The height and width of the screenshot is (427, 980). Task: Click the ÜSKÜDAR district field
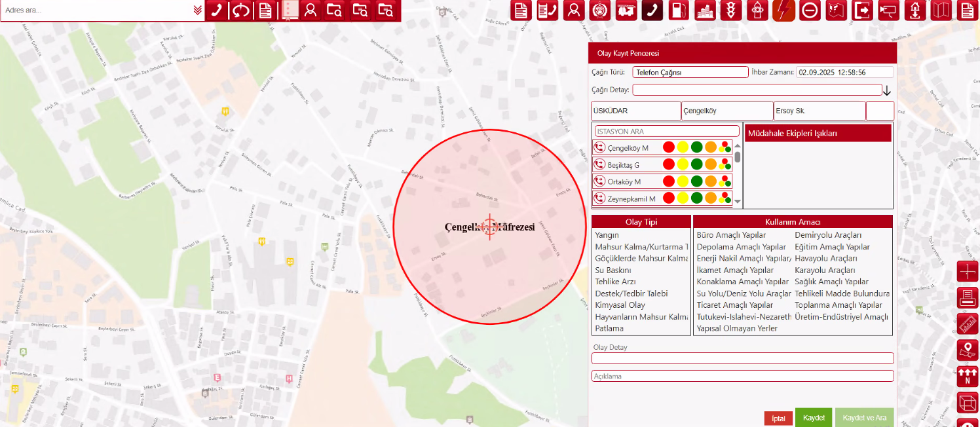coord(635,111)
